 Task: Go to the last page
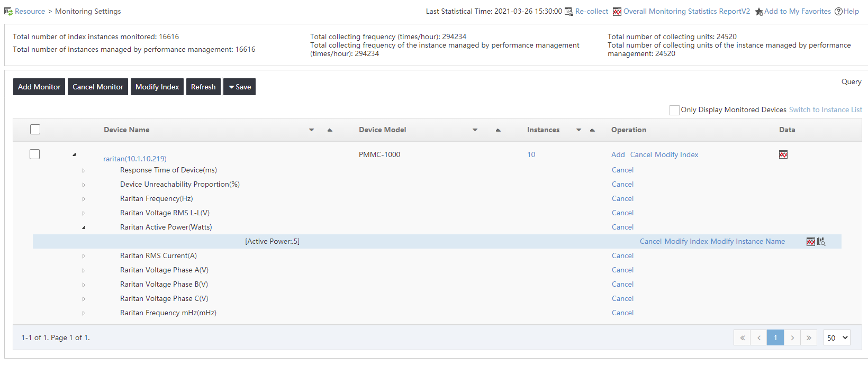tap(809, 337)
